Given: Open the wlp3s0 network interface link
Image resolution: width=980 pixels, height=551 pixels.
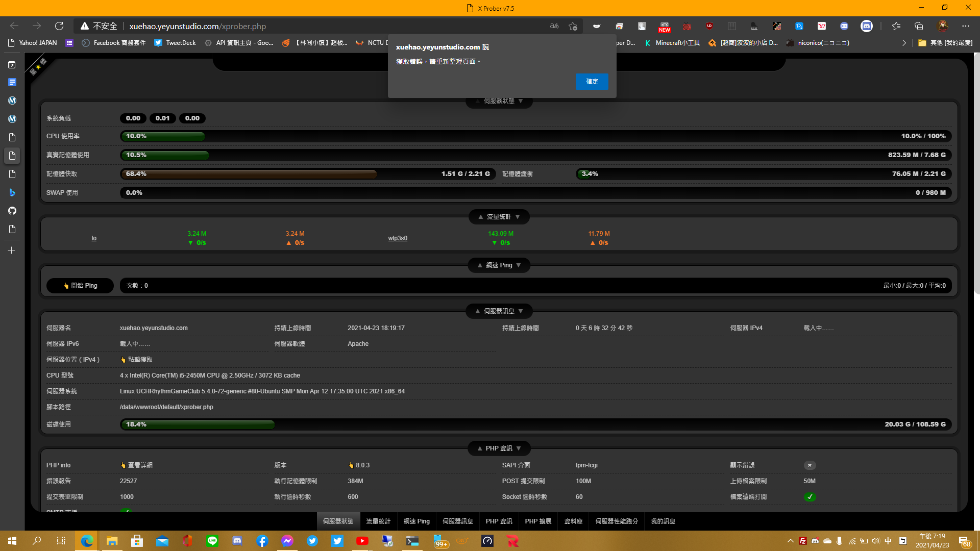Looking at the screenshot, I should click(397, 238).
